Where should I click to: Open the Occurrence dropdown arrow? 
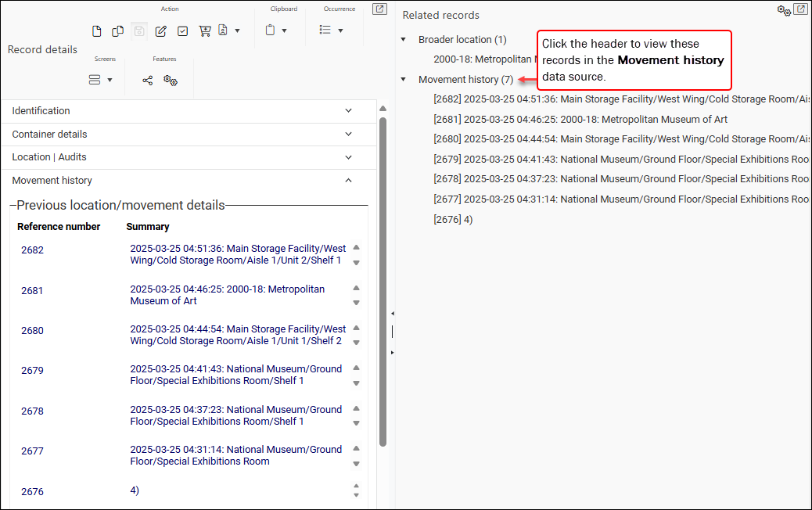point(340,31)
